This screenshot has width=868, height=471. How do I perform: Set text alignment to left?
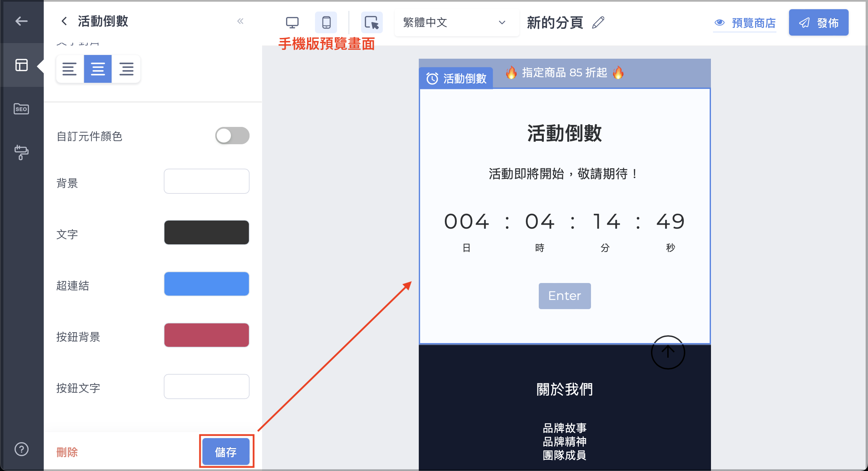(x=70, y=69)
